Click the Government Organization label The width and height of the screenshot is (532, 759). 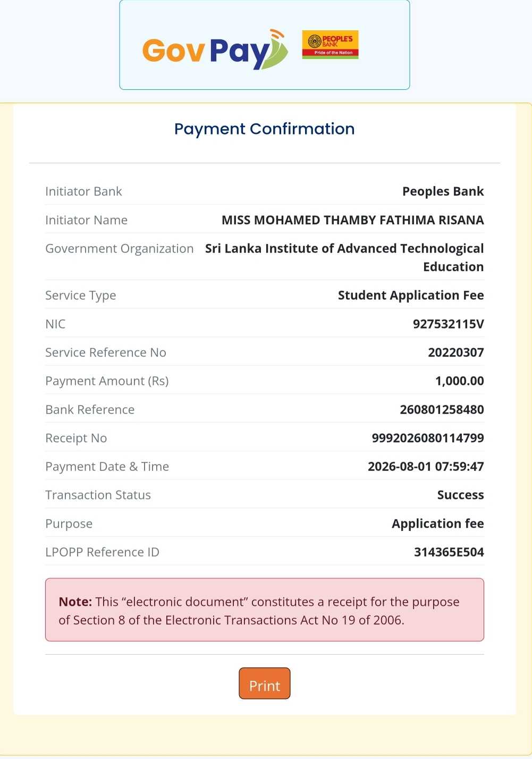[120, 249]
